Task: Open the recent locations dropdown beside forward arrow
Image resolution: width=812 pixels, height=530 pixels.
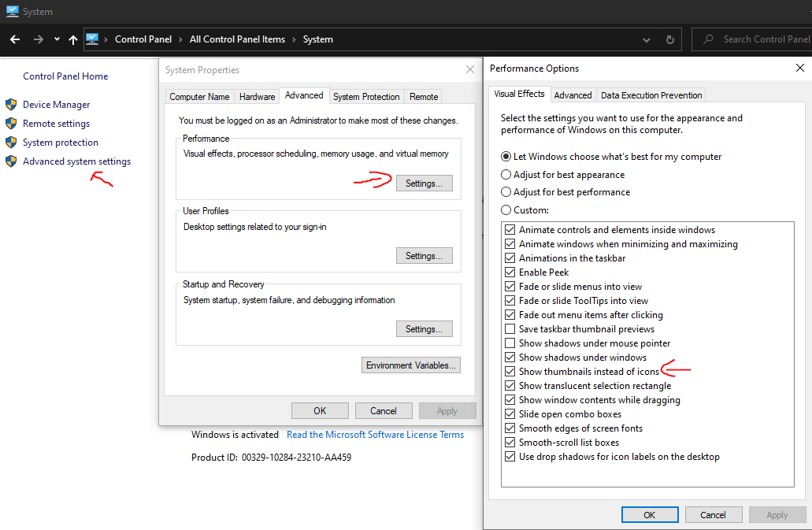Action: [55, 39]
